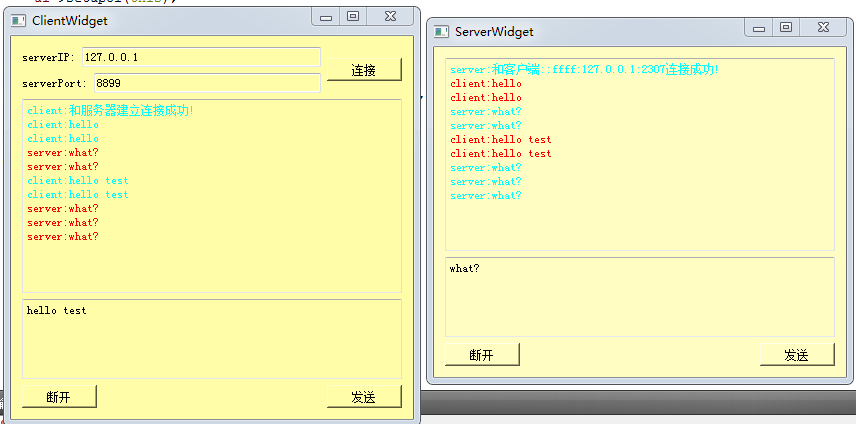Maximize the ClientWidget window
The width and height of the screenshot is (856, 424).
[x=353, y=17]
